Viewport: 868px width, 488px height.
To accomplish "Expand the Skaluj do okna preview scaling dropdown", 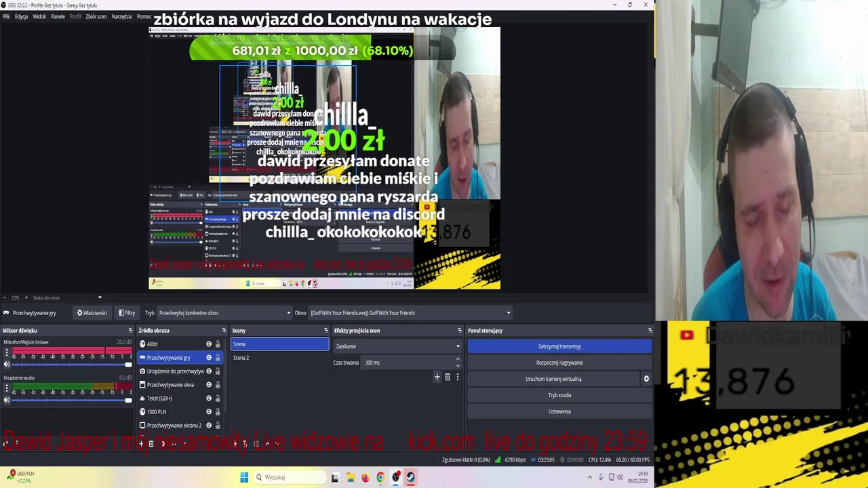I will (66, 298).
